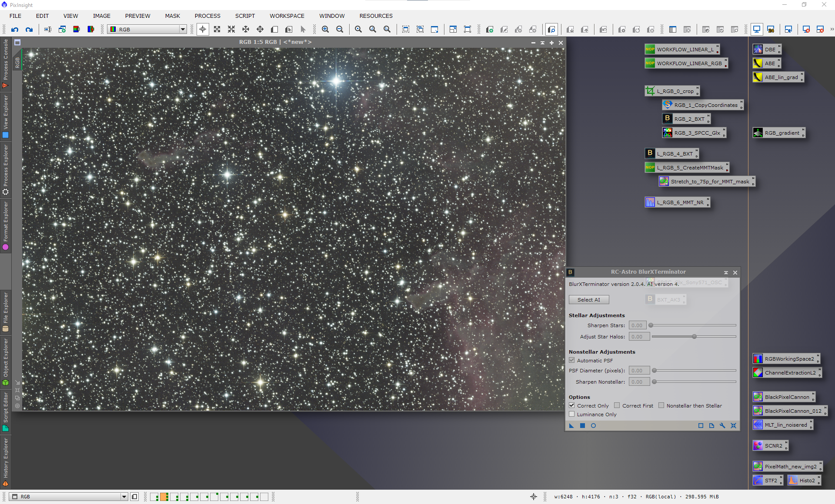This screenshot has height=504, width=835.
Task: Select RGBWorkingSpace2 icon
Action: [x=786, y=359]
